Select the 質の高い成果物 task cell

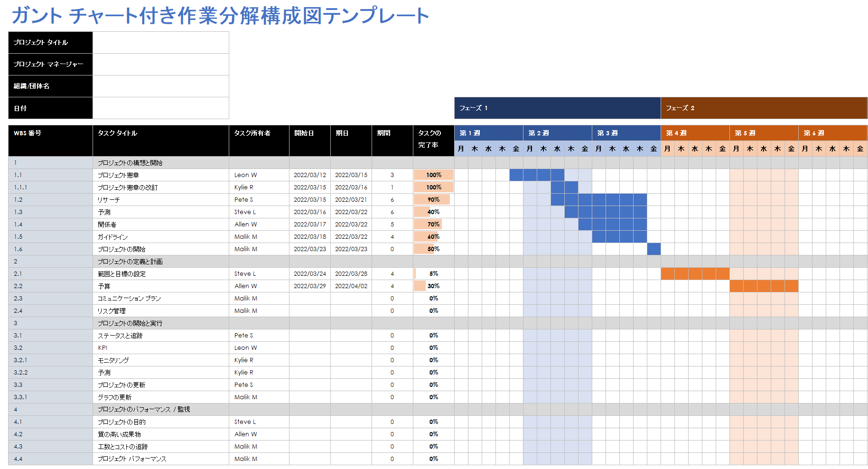161,434
